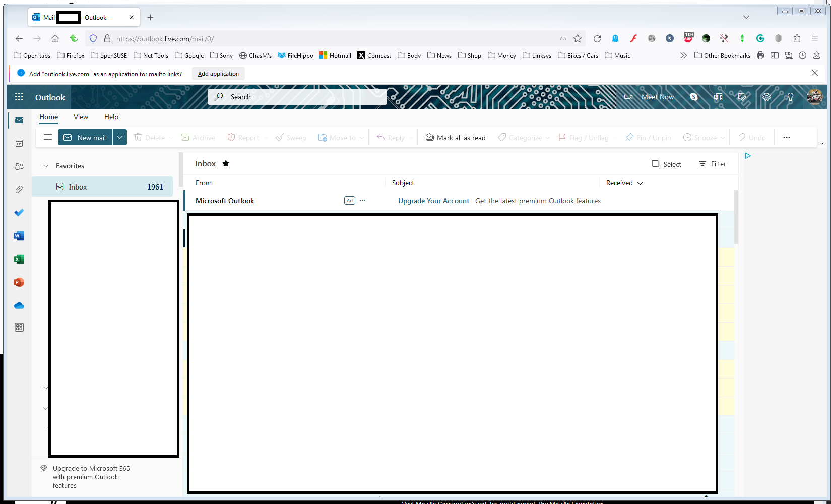List all tabs dropdown arrow
This screenshot has height=504, width=831.
[746, 17]
